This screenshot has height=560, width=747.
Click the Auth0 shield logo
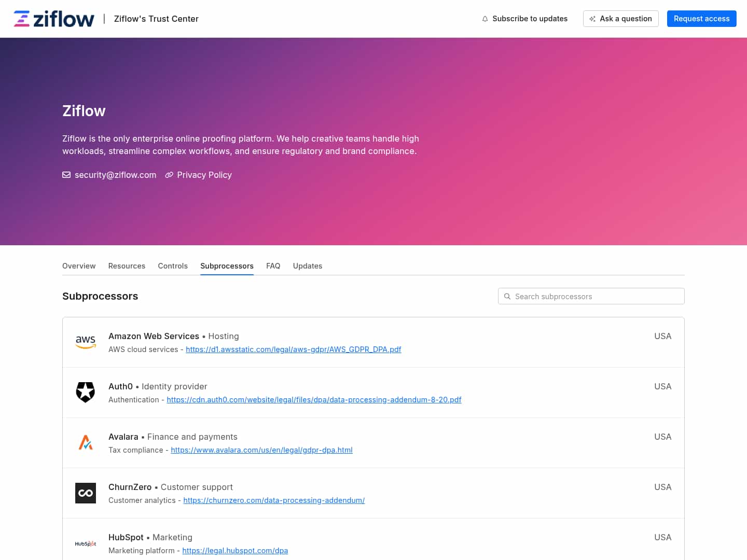pyautogui.click(x=85, y=392)
